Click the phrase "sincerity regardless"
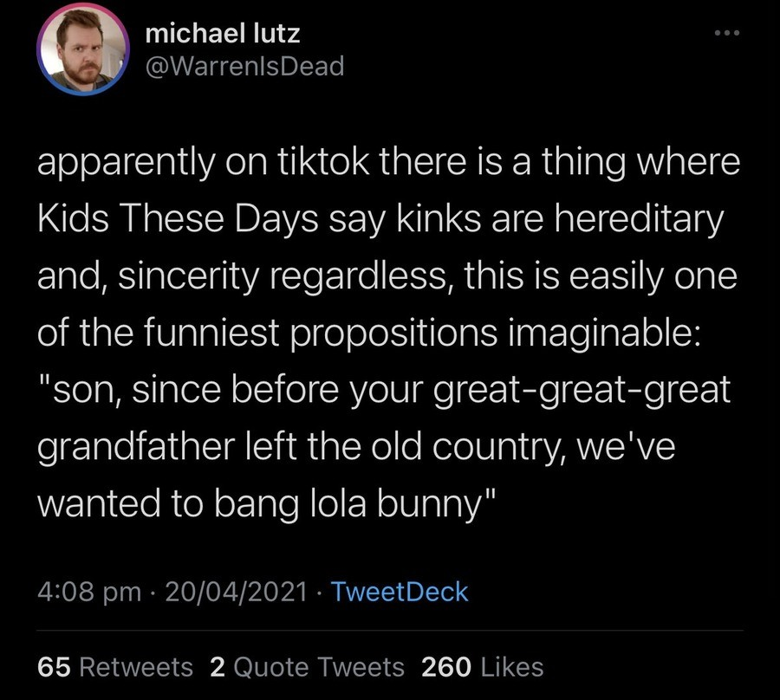This screenshot has height=700, width=780. [x=284, y=277]
